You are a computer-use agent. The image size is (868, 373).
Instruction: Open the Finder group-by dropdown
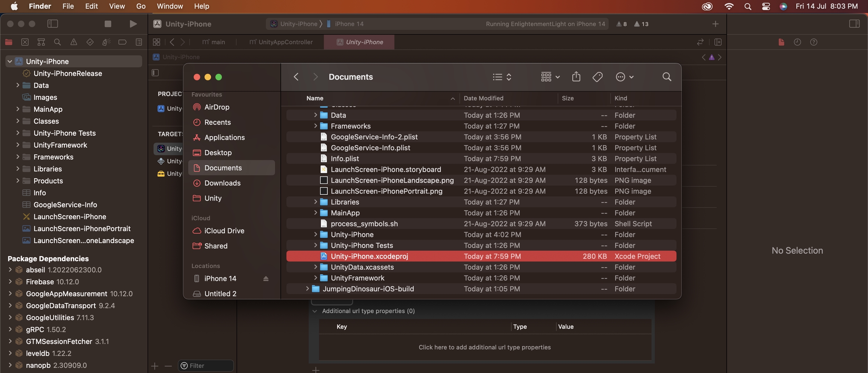[x=550, y=77]
